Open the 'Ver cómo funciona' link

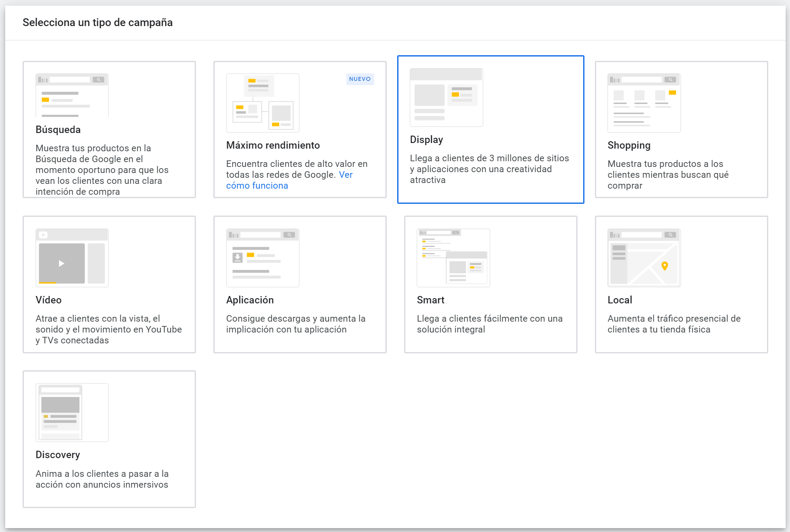[x=257, y=186]
